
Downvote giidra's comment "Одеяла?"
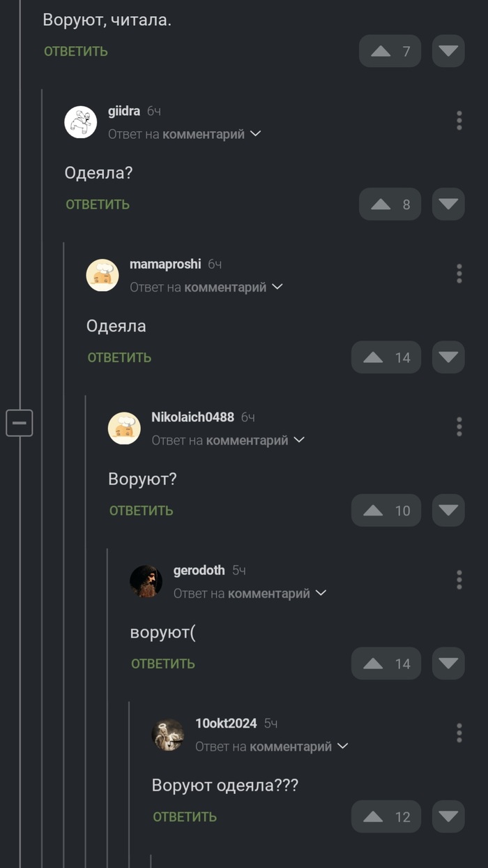448,204
